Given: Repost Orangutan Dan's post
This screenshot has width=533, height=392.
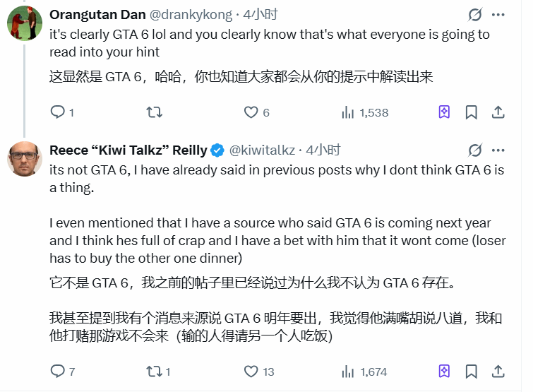Looking at the screenshot, I should point(153,112).
